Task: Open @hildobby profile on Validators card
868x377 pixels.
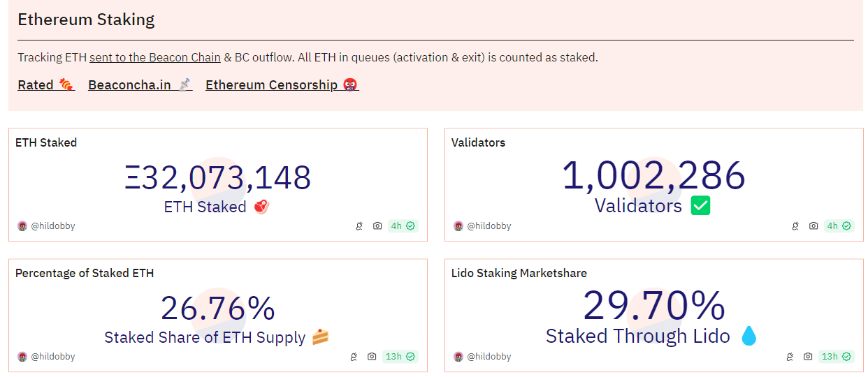Action: 489,226
